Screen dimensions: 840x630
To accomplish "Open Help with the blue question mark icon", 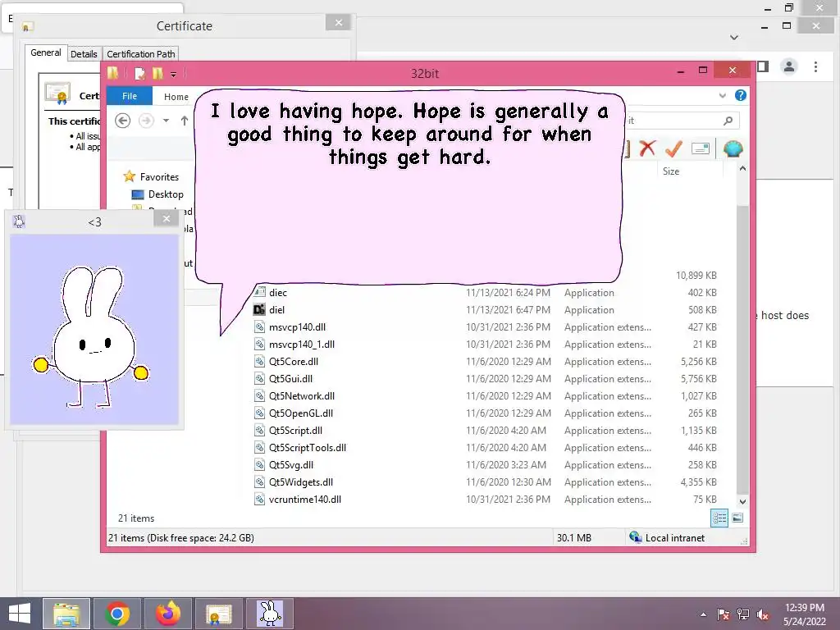I will (x=741, y=95).
